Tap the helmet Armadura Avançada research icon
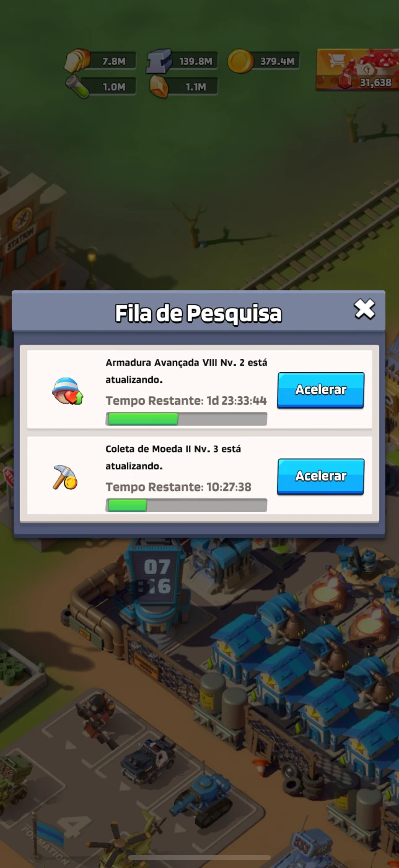Viewport: 399px width, 868px height. 67,390
